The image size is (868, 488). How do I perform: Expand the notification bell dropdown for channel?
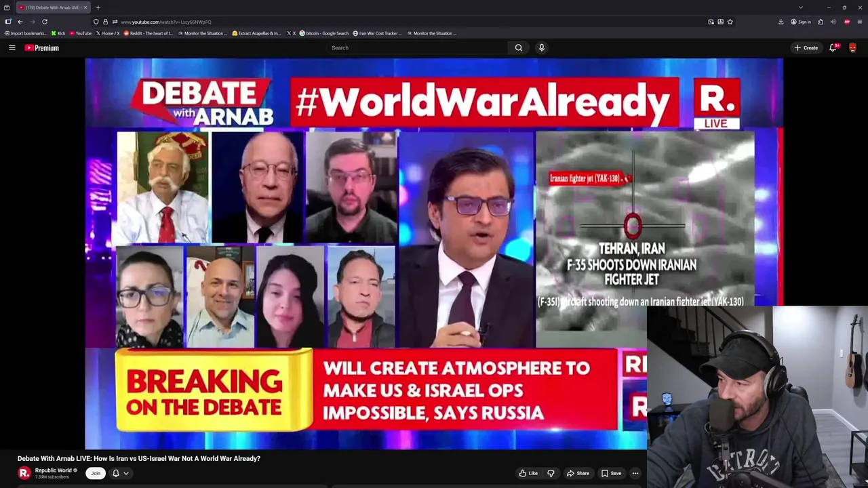(x=120, y=473)
